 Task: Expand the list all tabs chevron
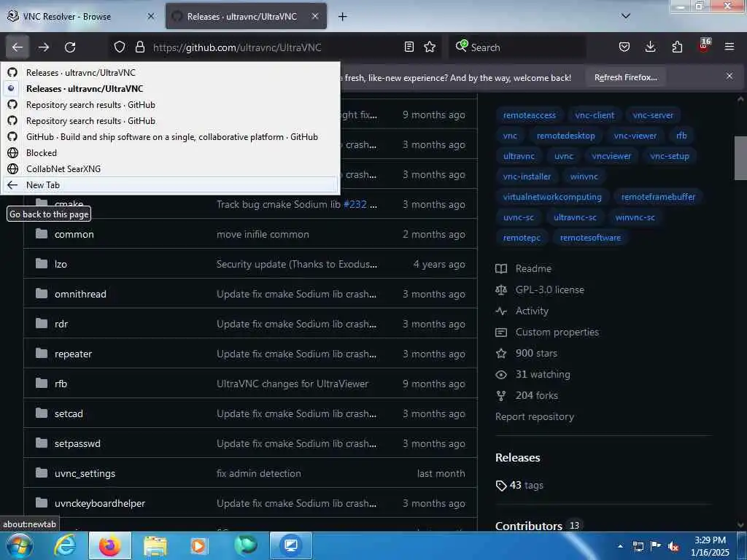626,16
